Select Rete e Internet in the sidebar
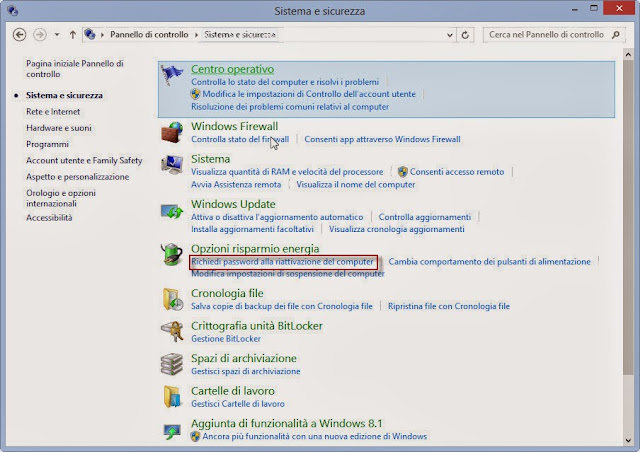Image resolution: width=640 pixels, height=452 pixels. click(53, 112)
